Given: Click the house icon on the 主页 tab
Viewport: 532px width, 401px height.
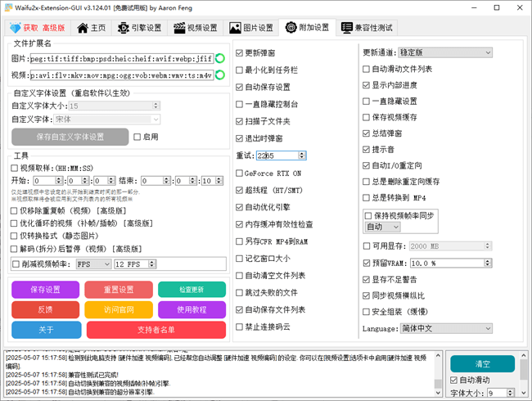Looking at the screenshot, I should click(x=83, y=28).
